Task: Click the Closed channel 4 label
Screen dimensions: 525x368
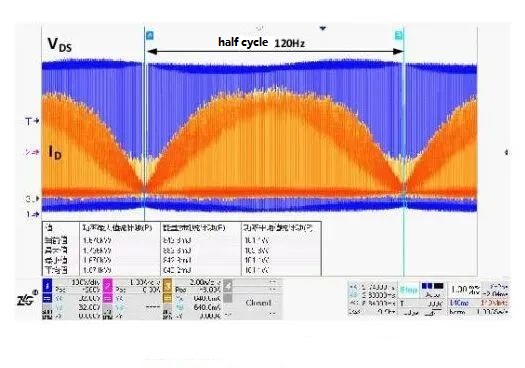Action: (x=258, y=303)
